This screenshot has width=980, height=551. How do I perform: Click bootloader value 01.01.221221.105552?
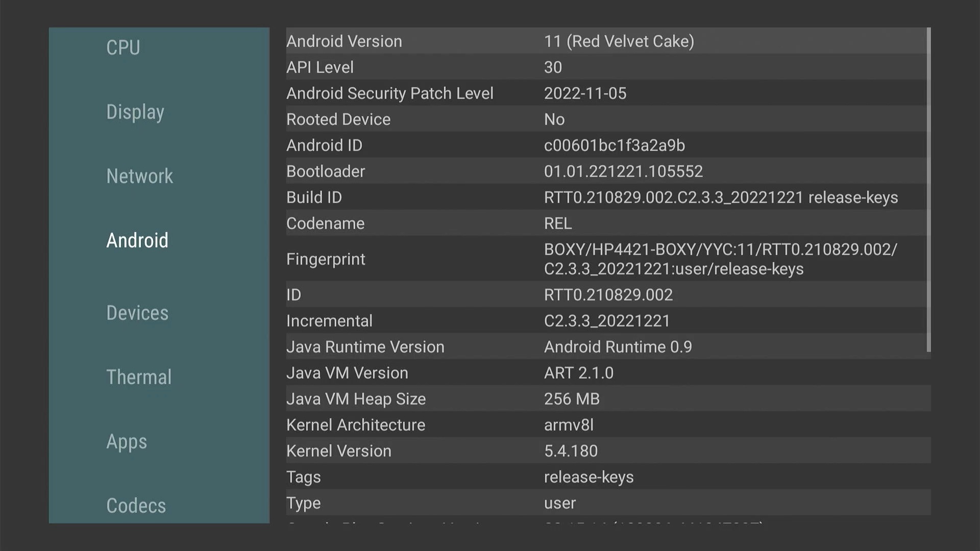(623, 171)
